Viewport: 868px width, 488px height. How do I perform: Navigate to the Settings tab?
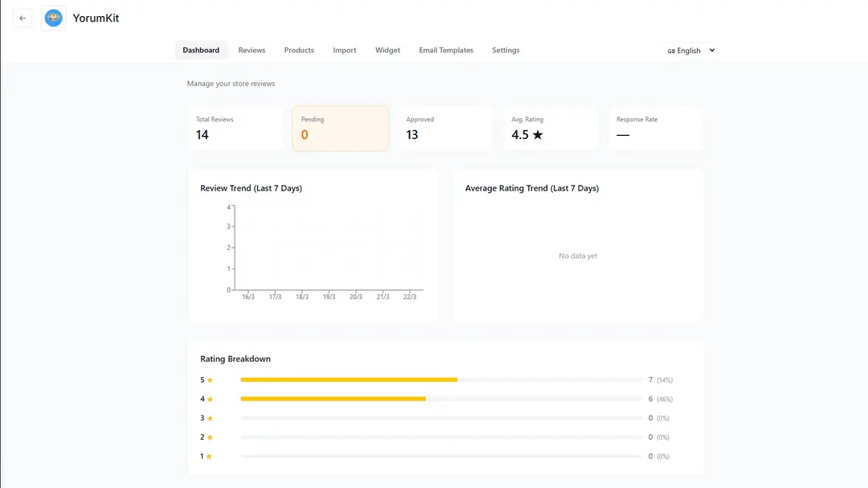point(506,50)
